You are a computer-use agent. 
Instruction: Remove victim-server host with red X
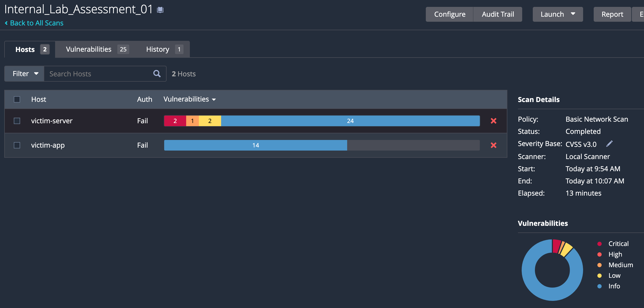tap(493, 121)
